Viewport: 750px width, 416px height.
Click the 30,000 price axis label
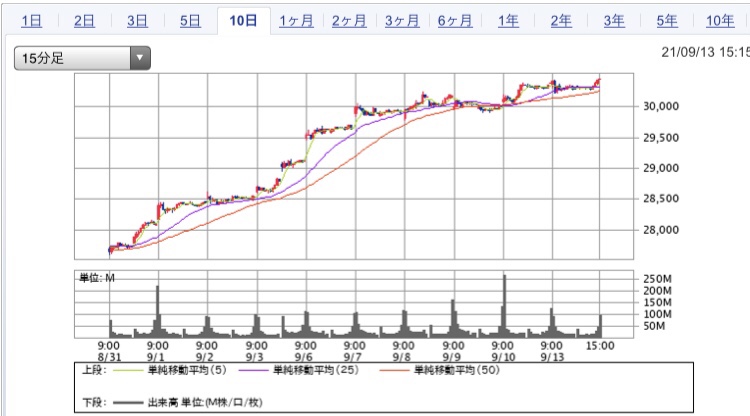(661, 107)
